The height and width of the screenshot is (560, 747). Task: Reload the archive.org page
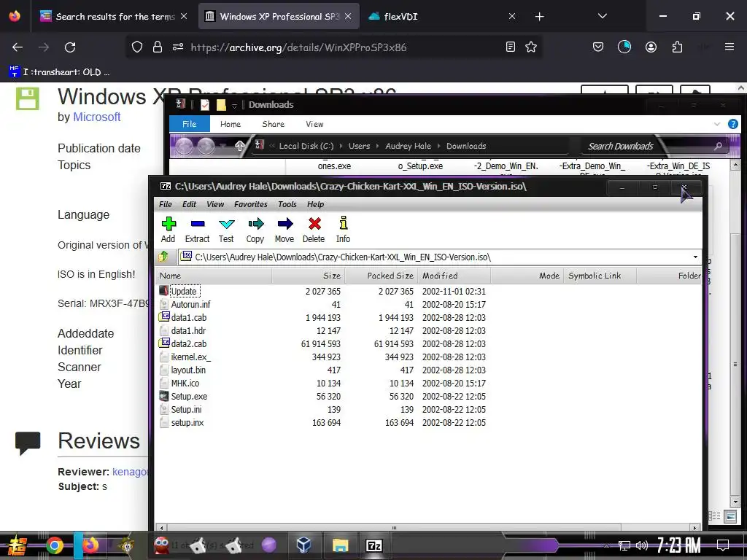pyautogui.click(x=70, y=47)
